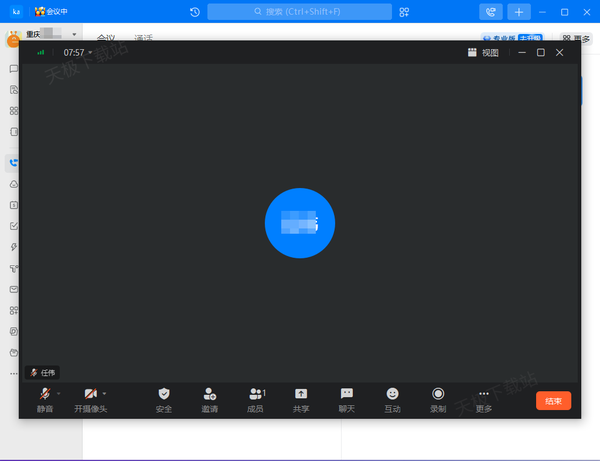600x461 pixels.
Task: Expand the 07:57 meeting timer dropdown
Action: tap(90, 52)
